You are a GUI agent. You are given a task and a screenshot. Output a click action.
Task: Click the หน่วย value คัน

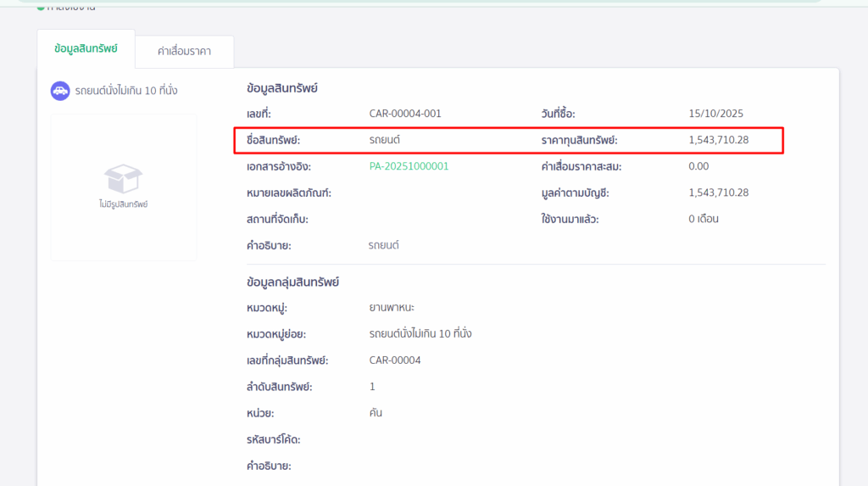pyautogui.click(x=376, y=413)
